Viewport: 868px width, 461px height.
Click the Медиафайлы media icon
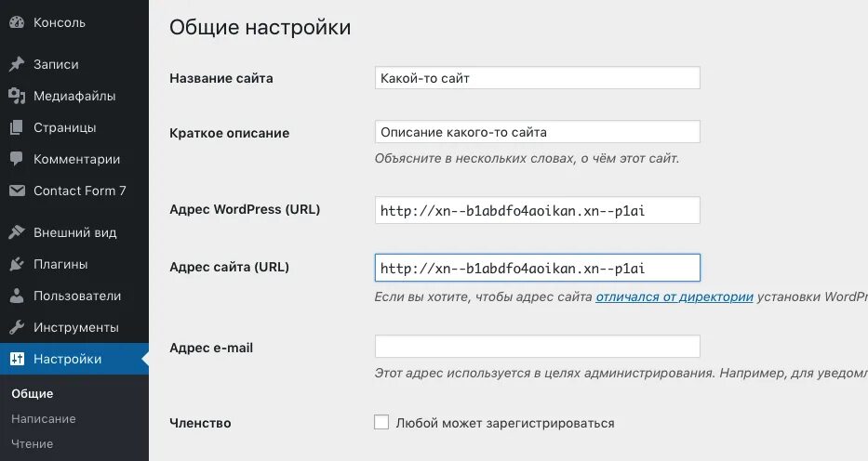(x=17, y=96)
